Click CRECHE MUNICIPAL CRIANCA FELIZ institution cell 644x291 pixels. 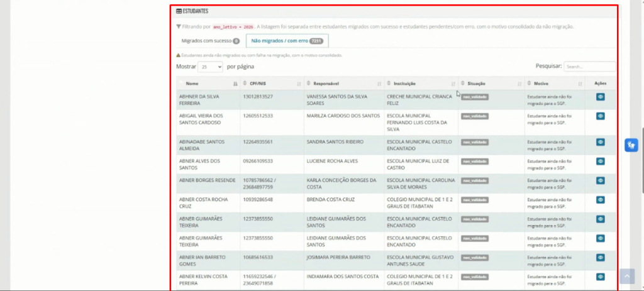[x=419, y=100]
